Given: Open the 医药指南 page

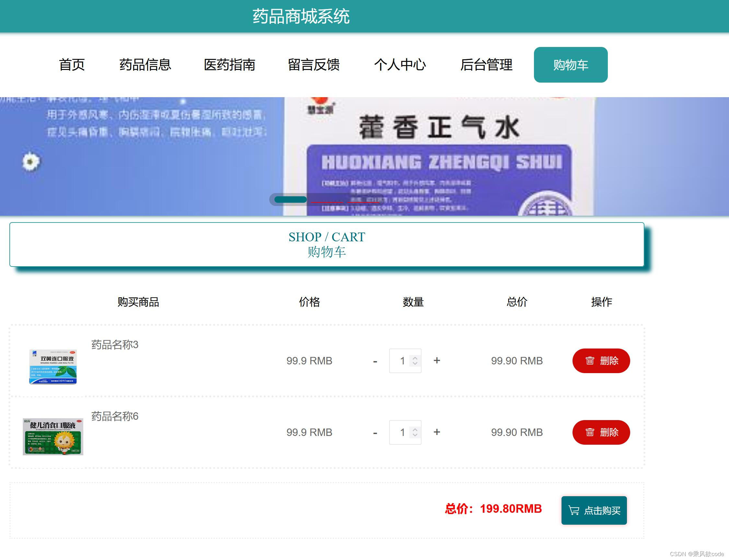Looking at the screenshot, I should [x=230, y=65].
